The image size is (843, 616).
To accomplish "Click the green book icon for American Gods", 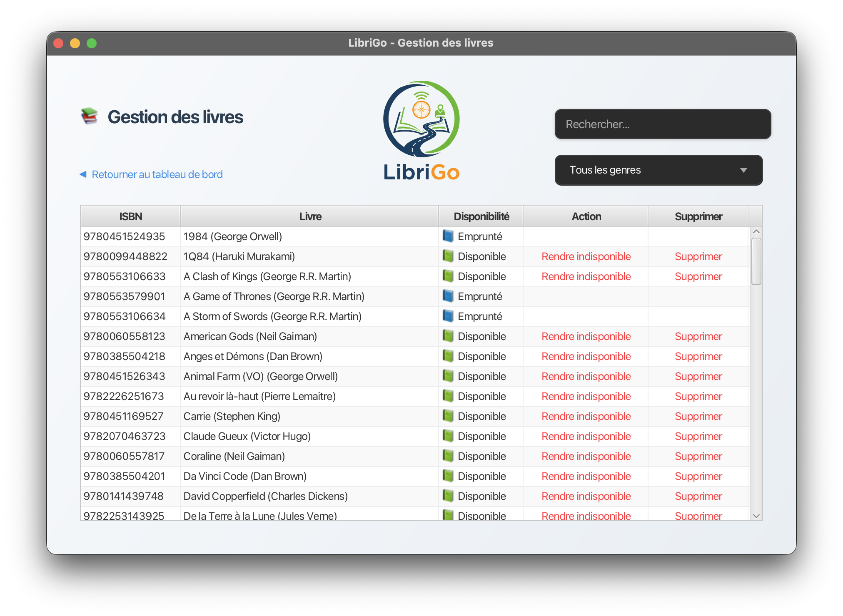I will (x=448, y=336).
